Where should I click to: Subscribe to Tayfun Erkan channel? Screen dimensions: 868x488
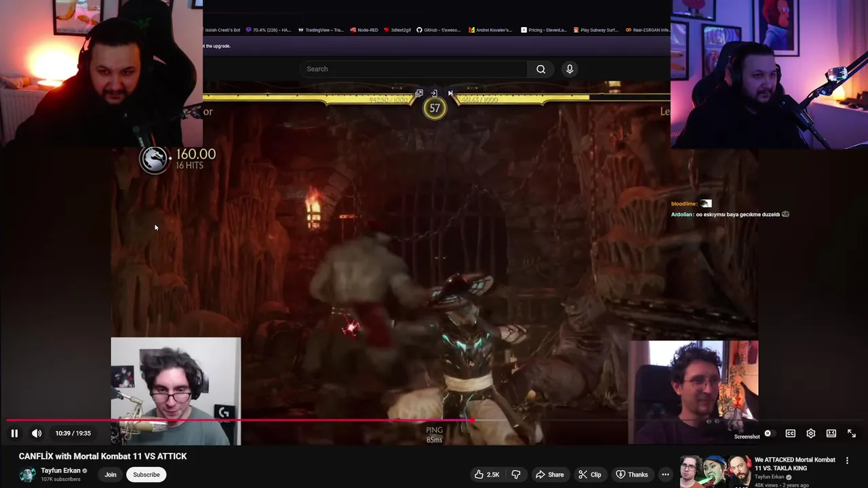(x=146, y=474)
